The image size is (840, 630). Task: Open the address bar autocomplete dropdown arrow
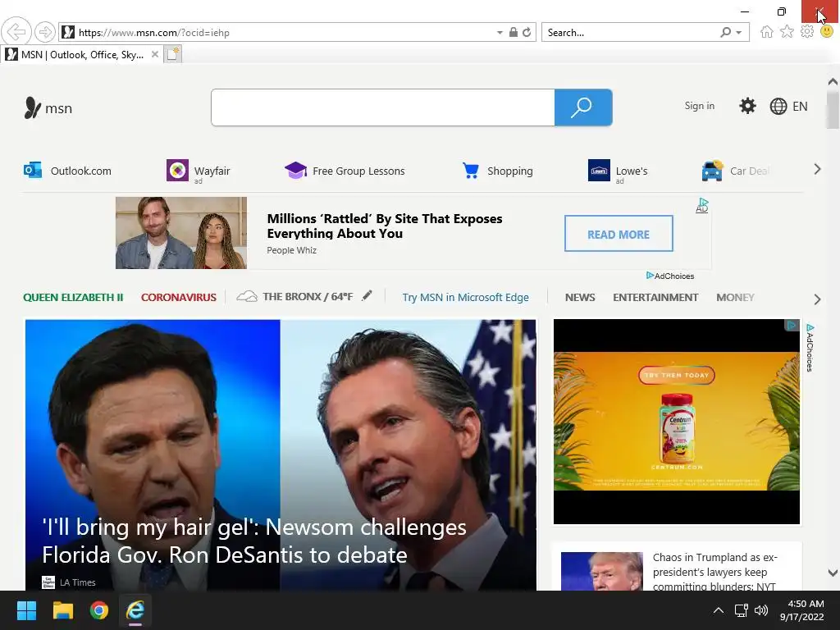click(x=500, y=33)
